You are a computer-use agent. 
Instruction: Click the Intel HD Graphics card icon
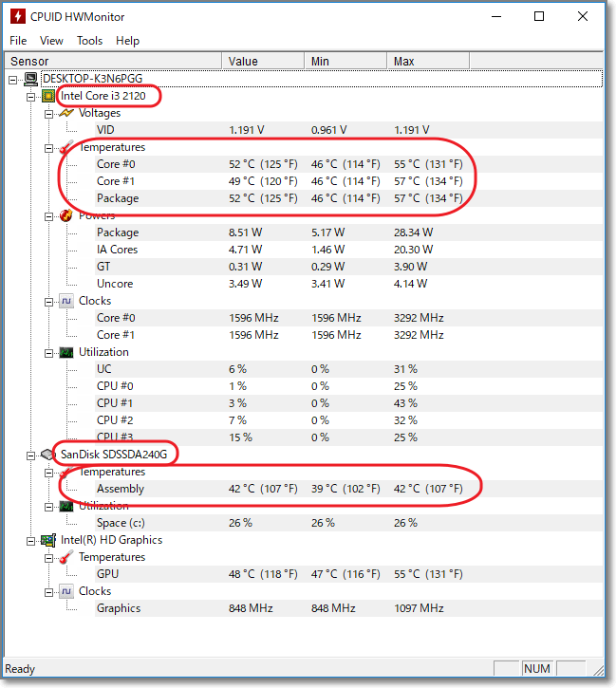(47, 540)
